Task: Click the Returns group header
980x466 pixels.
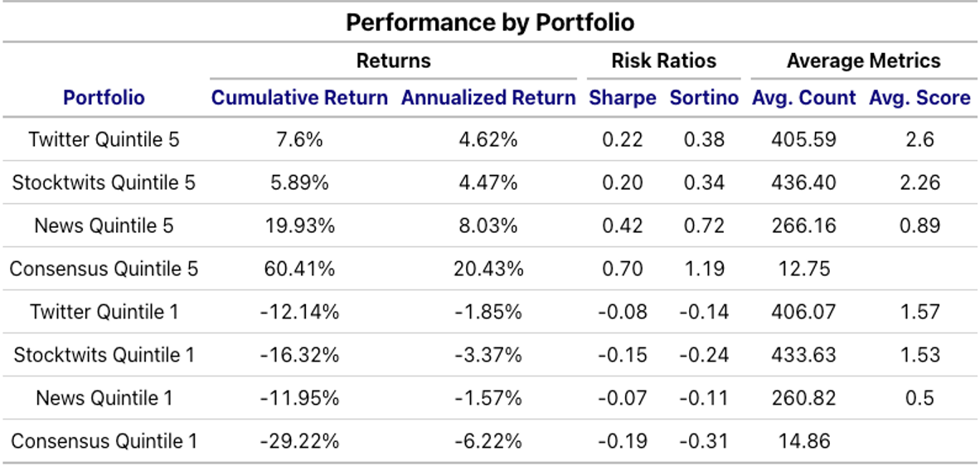Action: pos(394,61)
